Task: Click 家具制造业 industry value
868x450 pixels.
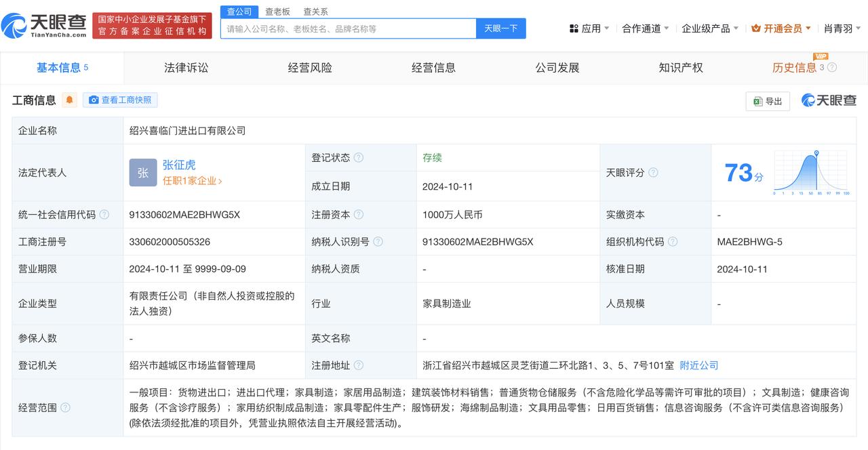Action: (x=446, y=304)
